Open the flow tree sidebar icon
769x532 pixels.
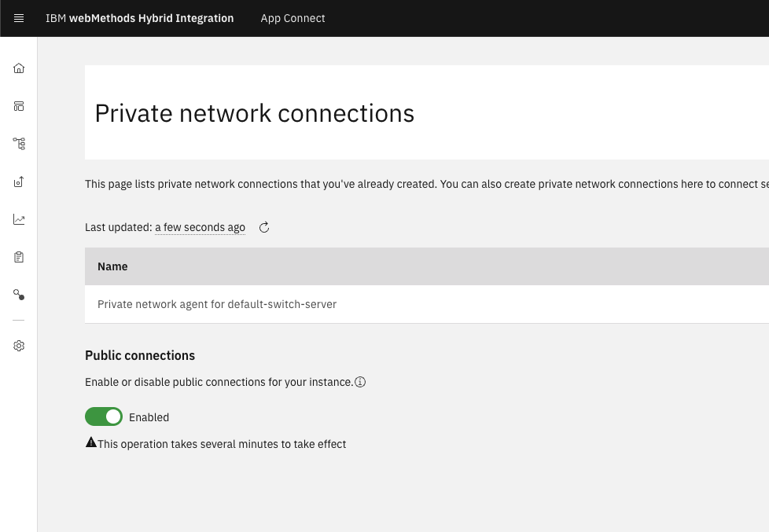(x=19, y=144)
